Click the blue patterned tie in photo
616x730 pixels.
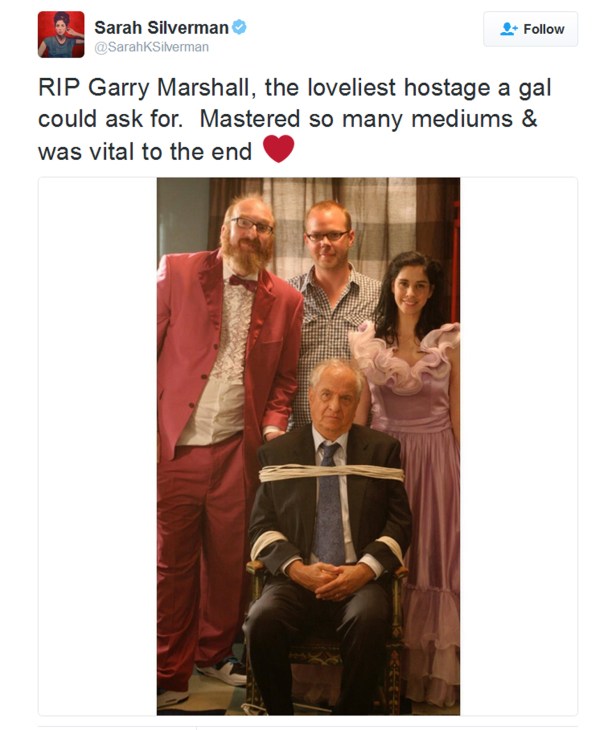[x=329, y=503]
